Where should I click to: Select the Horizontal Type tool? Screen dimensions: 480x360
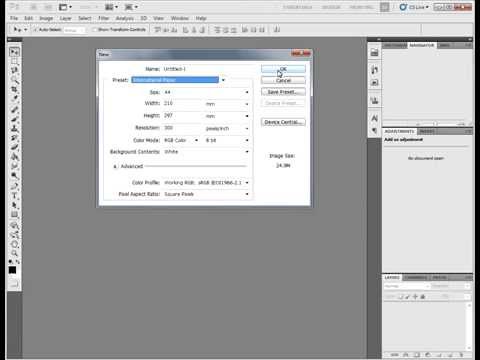[x=14, y=196]
